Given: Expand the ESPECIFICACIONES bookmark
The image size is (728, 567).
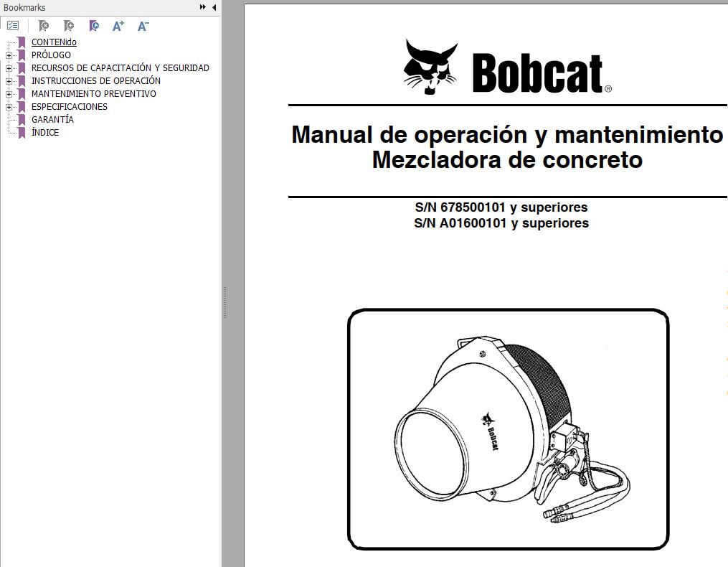Looking at the screenshot, I should [9, 108].
